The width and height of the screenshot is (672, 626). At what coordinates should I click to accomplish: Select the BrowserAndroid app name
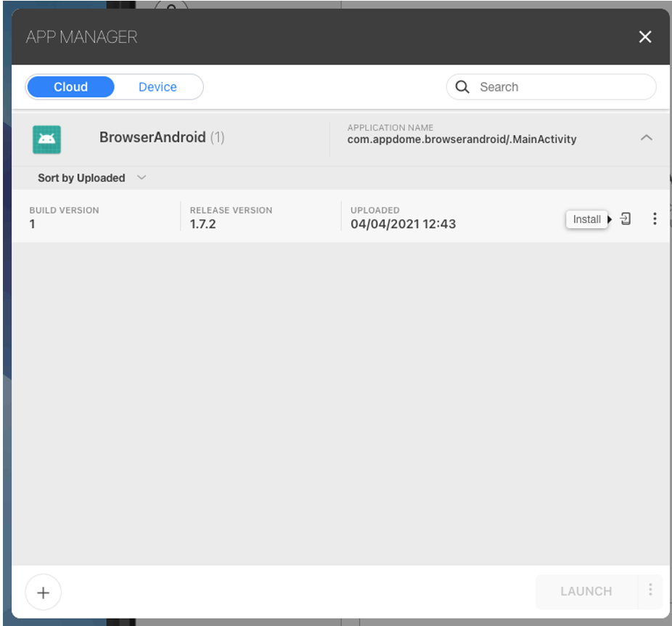click(152, 137)
